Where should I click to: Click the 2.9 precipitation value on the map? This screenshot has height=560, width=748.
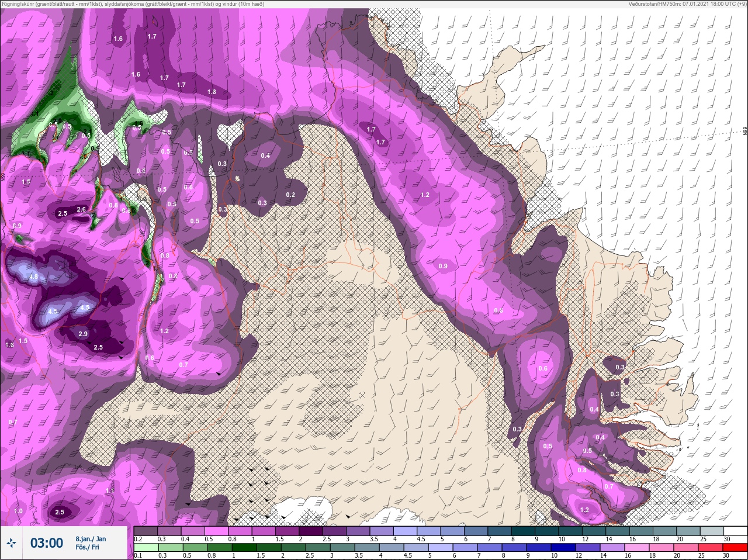82,334
